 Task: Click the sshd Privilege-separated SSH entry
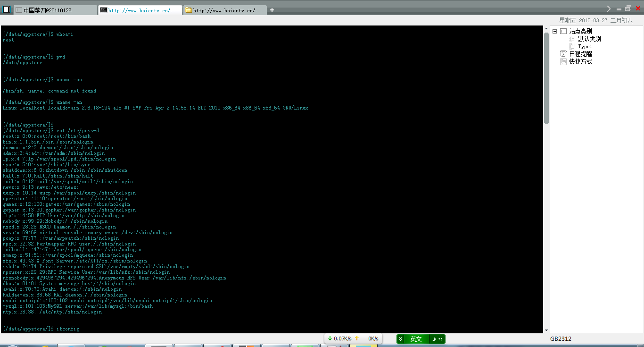96,266
